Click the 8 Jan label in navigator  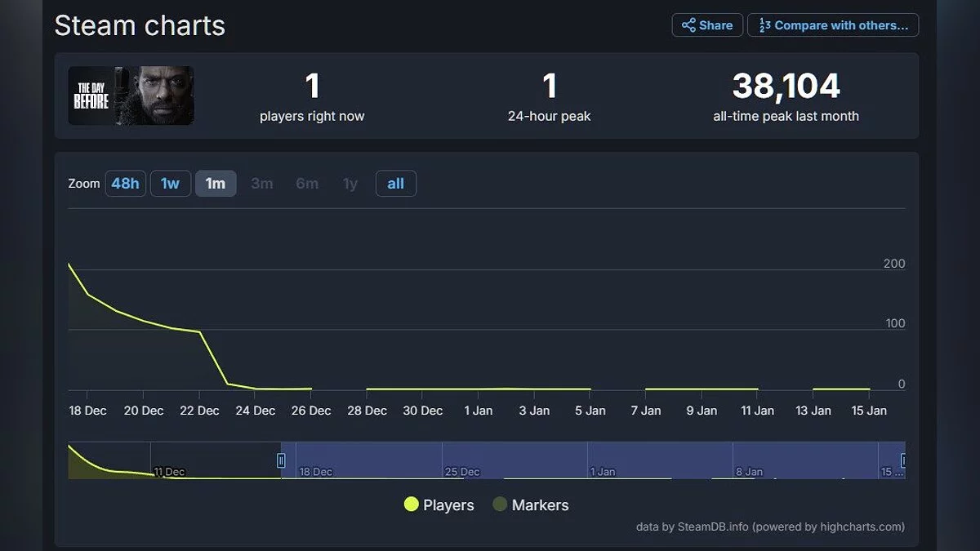(749, 472)
